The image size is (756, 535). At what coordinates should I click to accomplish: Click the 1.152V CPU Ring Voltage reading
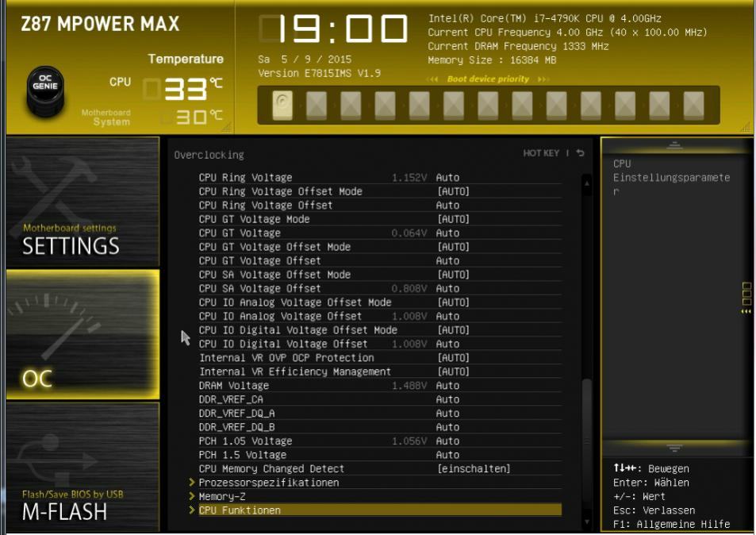(x=409, y=178)
